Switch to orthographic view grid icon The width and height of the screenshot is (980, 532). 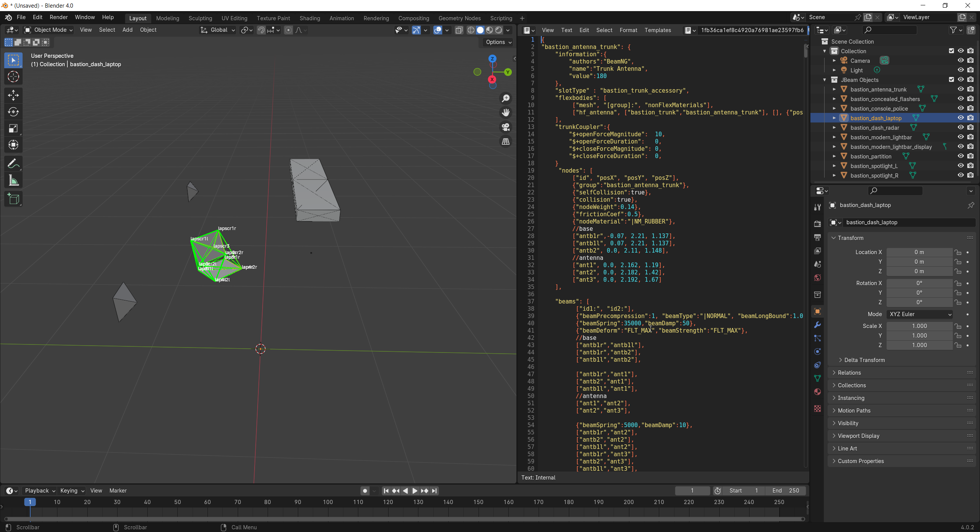(506, 142)
